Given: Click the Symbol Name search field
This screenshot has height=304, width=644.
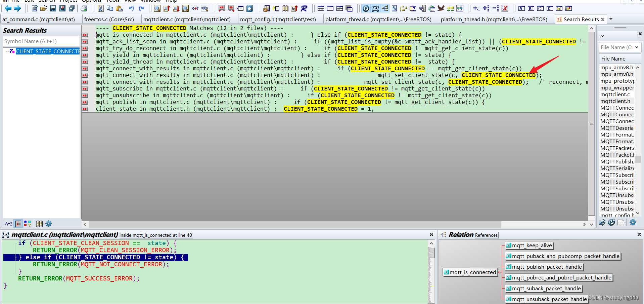Looking at the screenshot, I should pos(41,41).
